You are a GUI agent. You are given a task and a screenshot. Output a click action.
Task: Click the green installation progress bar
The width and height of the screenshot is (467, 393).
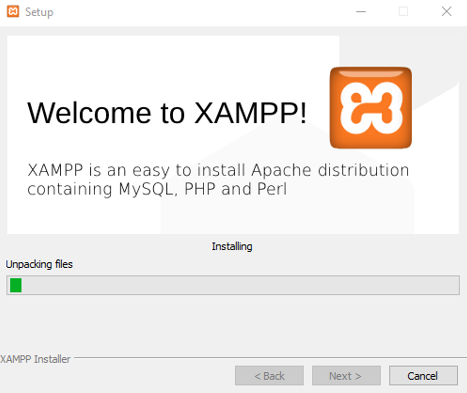coord(233,285)
